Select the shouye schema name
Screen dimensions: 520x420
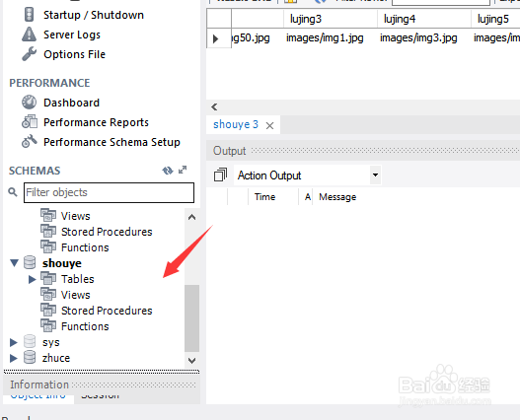(62, 263)
